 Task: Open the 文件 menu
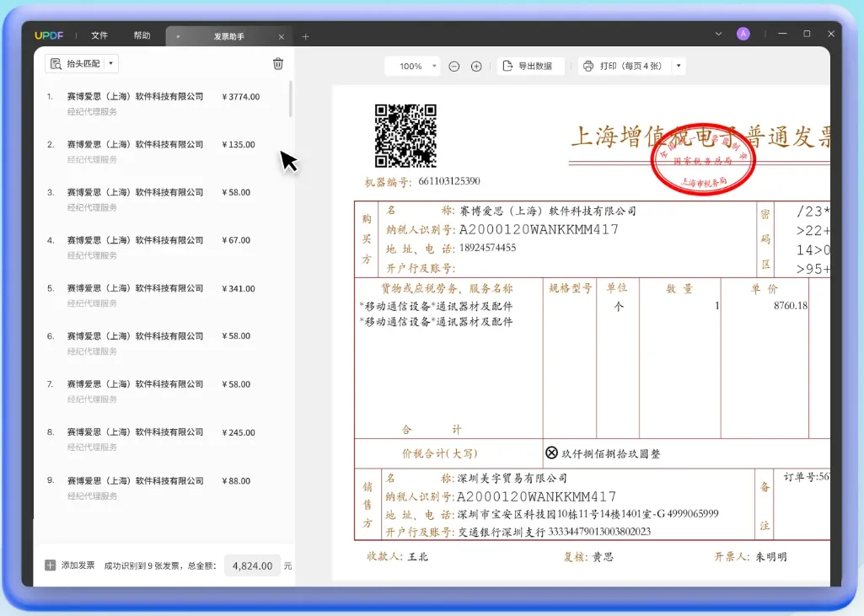(x=99, y=35)
